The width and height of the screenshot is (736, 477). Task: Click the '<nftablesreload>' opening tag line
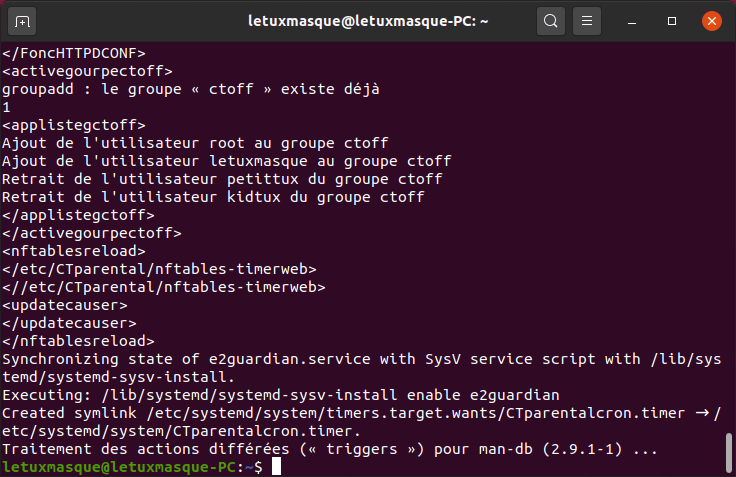click(x=74, y=251)
